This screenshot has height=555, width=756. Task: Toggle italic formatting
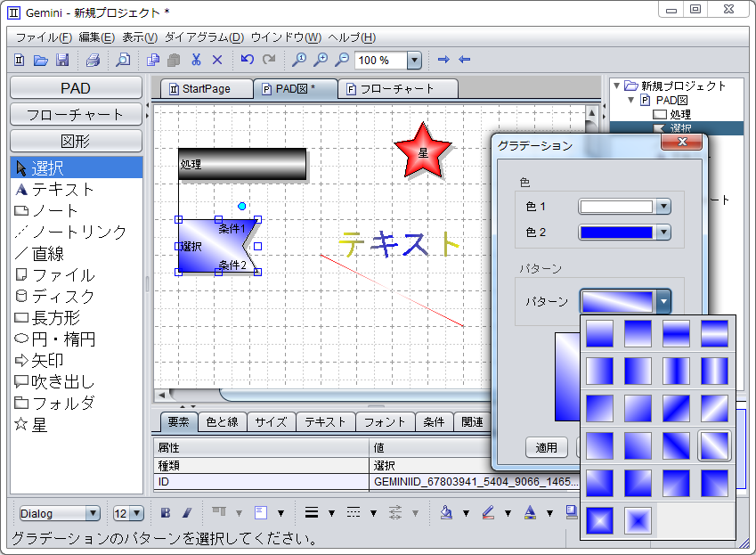pyautogui.click(x=187, y=512)
